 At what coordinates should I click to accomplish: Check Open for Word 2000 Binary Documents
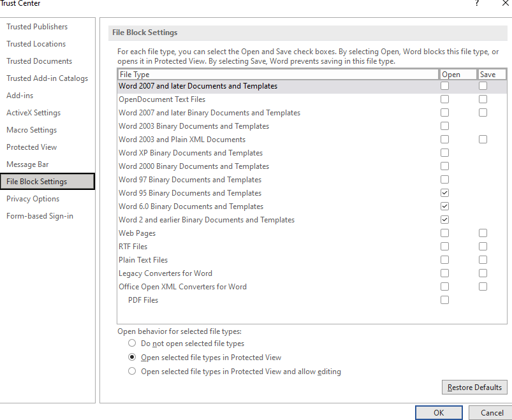point(444,166)
